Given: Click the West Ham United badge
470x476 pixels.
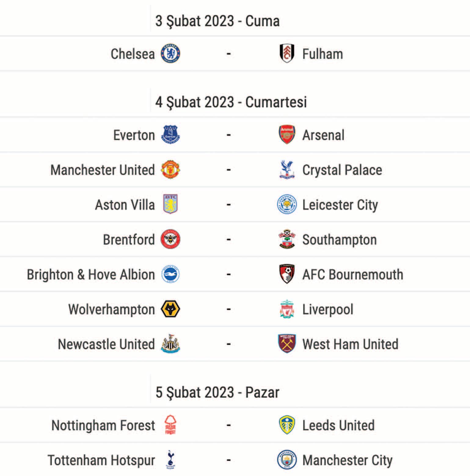Looking at the screenshot, I should click(x=287, y=344).
